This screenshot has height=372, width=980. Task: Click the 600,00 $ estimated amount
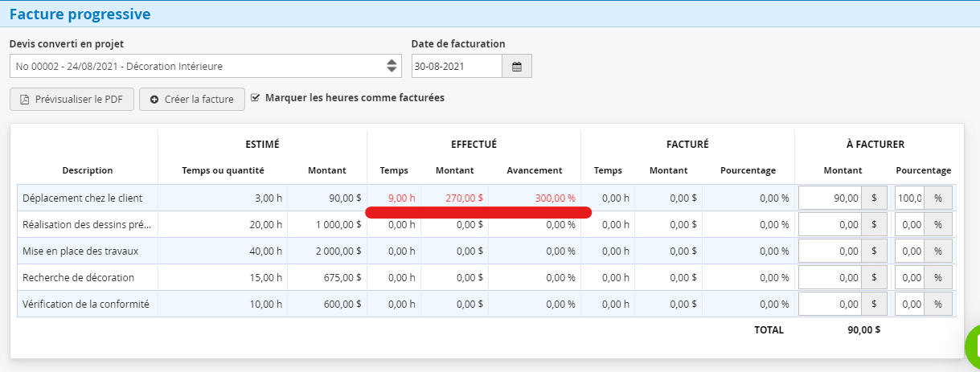coord(342,304)
